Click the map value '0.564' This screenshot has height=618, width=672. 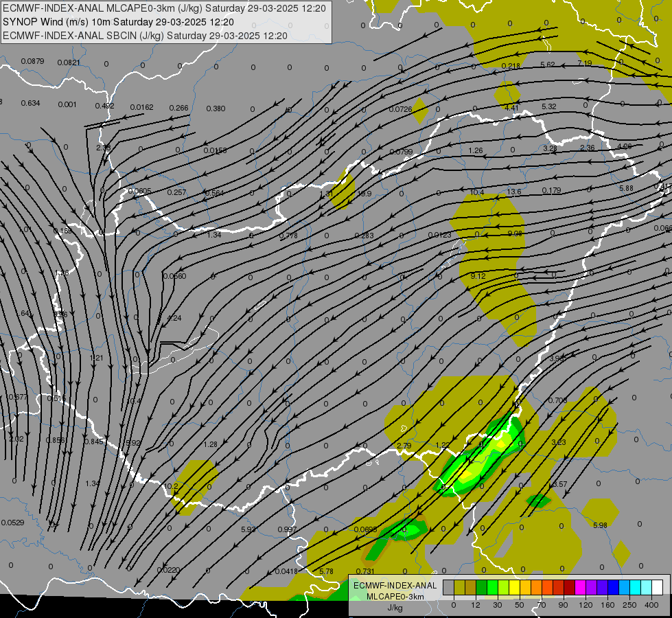click(214, 193)
